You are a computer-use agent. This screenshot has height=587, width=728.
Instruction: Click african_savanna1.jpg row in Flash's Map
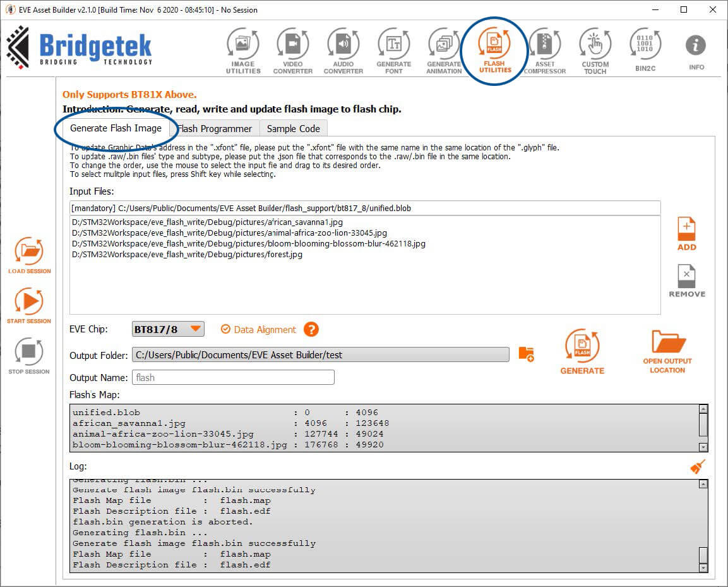(x=230, y=423)
